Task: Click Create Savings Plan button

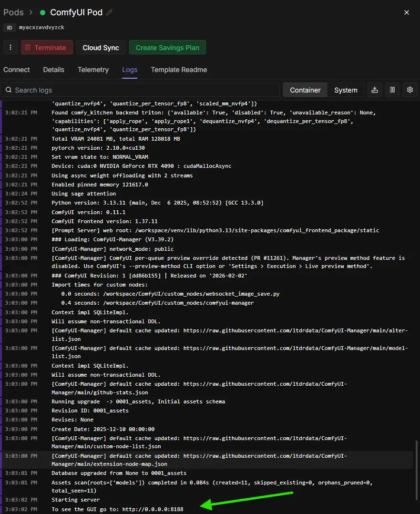Action: (167, 48)
